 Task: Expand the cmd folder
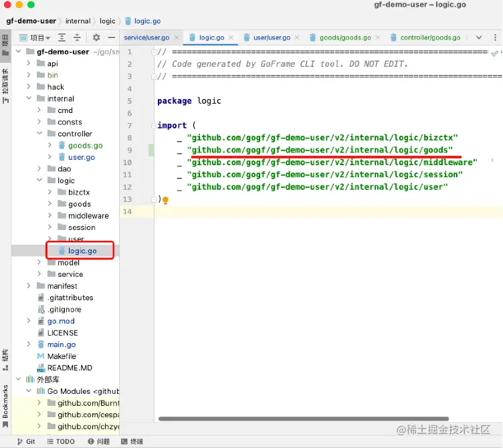pos(39,110)
